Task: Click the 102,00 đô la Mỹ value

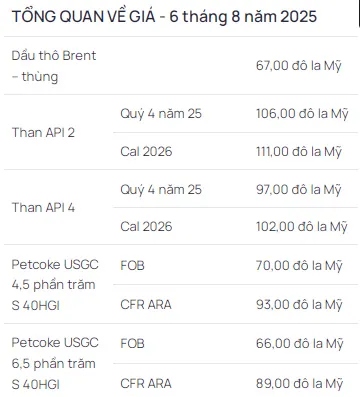Action: tap(302, 227)
